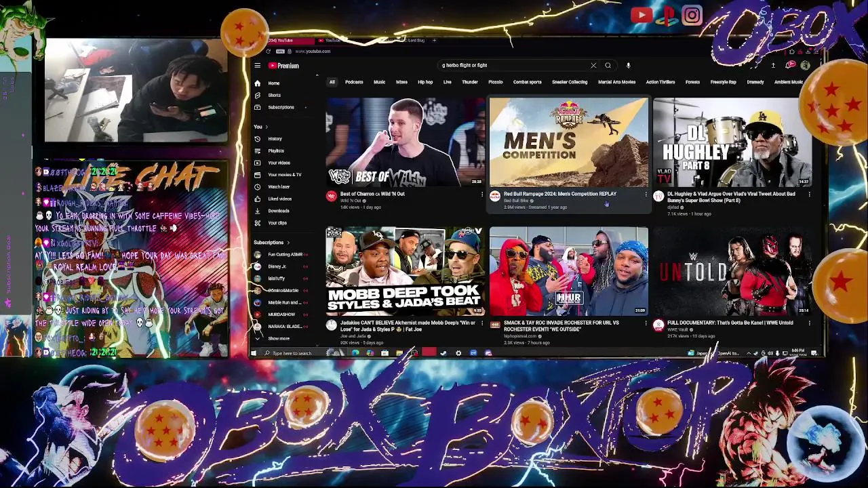Open the account avatar menu

pyautogui.click(x=805, y=66)
